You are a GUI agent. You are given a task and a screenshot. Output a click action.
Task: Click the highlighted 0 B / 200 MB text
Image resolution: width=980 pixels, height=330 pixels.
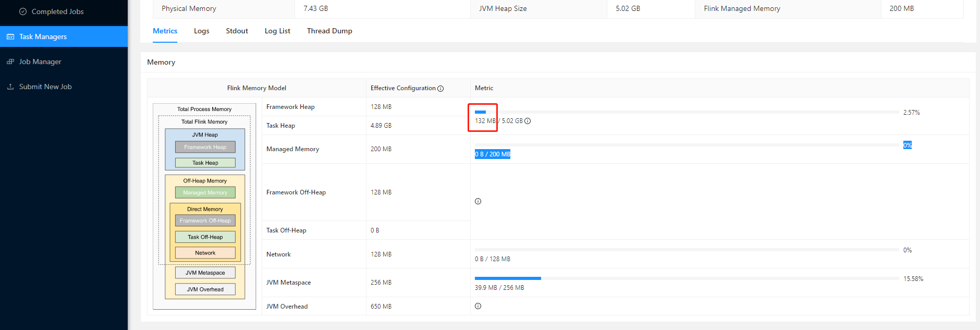(493, 154)
